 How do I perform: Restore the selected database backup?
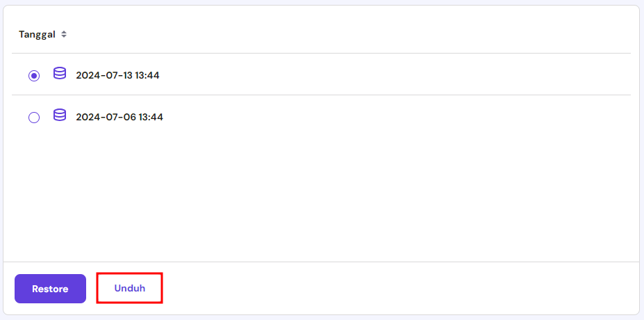pyautogui.click(x=50, y=289)
